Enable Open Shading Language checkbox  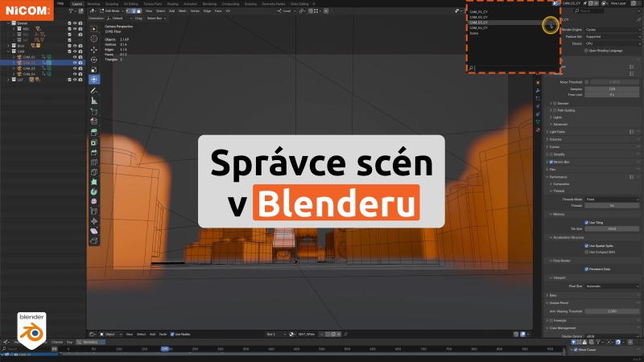click(586, 51)
